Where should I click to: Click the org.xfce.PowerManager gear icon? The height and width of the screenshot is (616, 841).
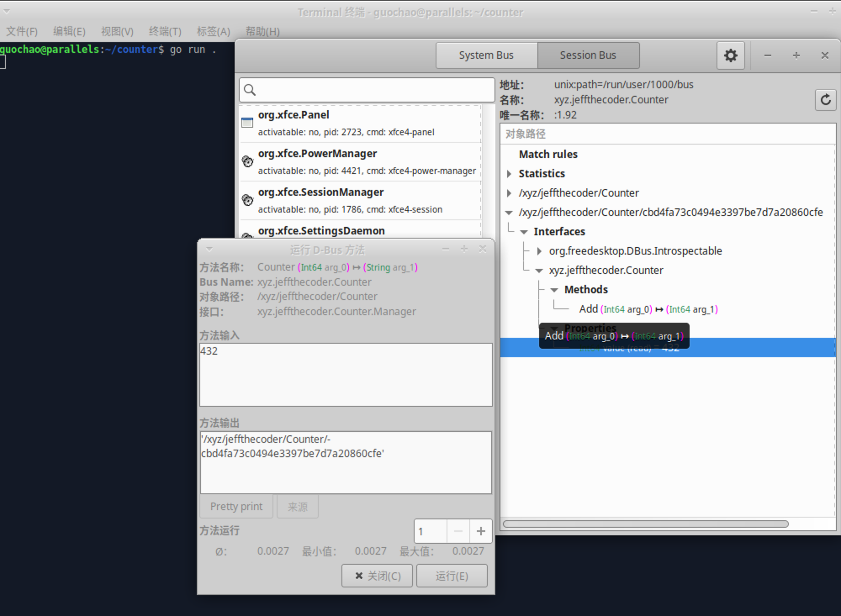(248, 161)
